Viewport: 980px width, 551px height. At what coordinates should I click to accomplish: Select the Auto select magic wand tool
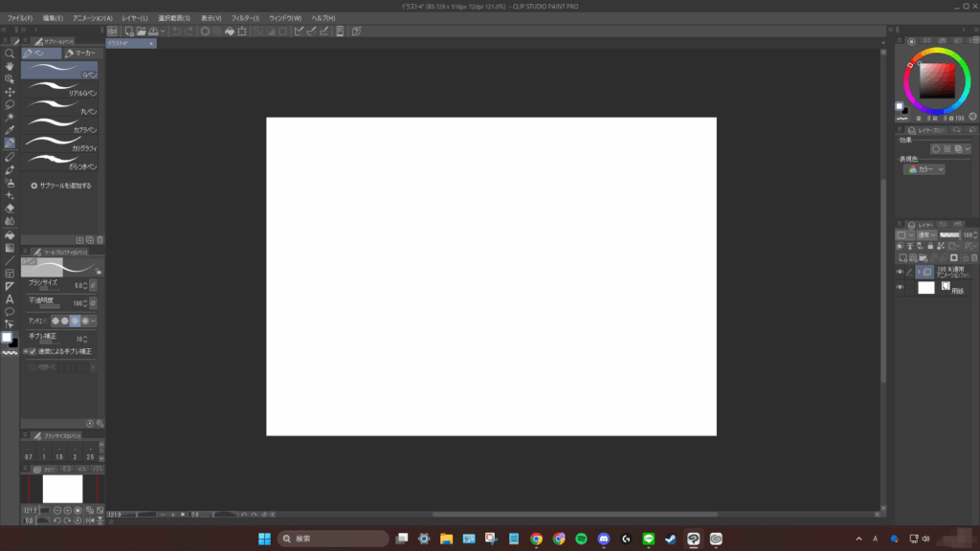(10, 117)
